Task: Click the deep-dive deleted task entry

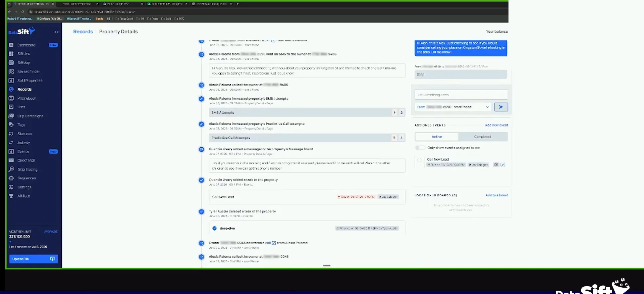Action: (x=307, y=228)
